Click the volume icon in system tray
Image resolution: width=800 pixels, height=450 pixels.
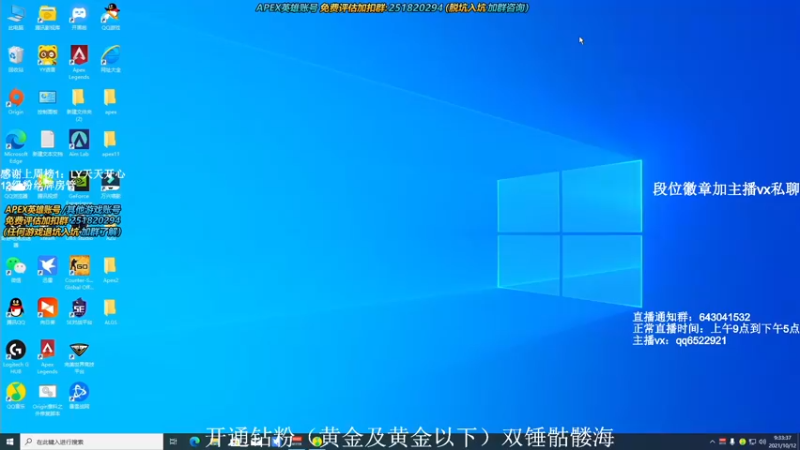tap(762, 442)
